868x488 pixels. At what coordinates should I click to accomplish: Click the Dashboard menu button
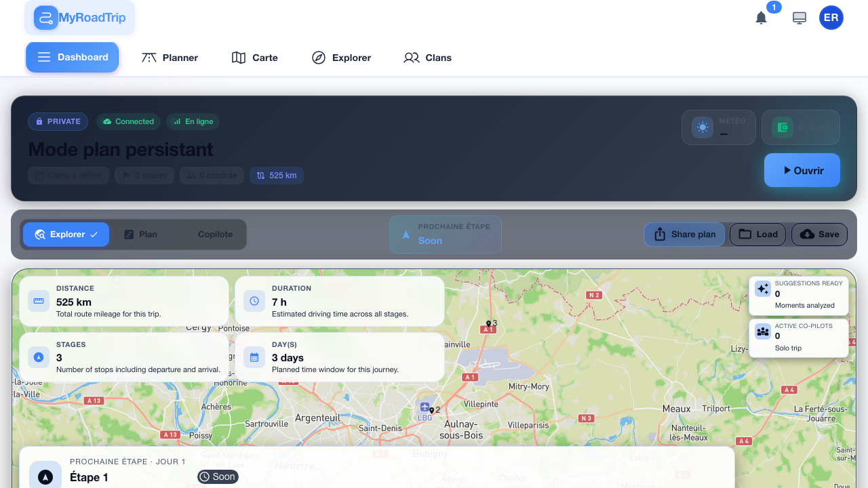click(x=73, y=58)
